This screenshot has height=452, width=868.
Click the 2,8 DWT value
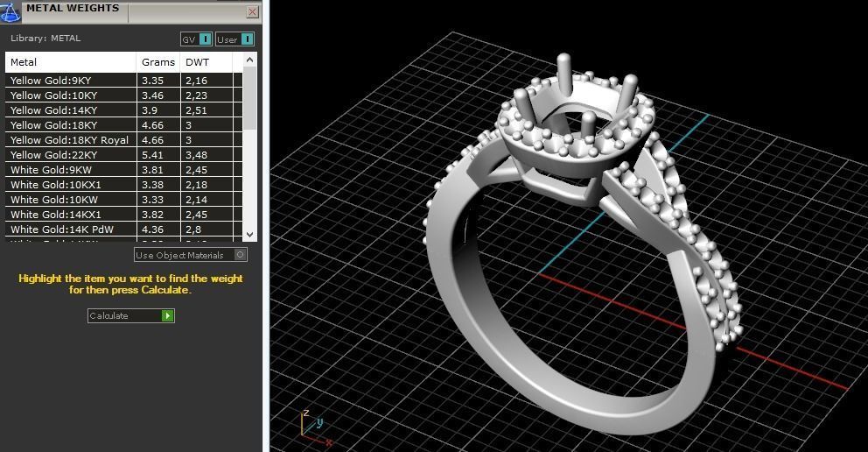coord(193,230)
